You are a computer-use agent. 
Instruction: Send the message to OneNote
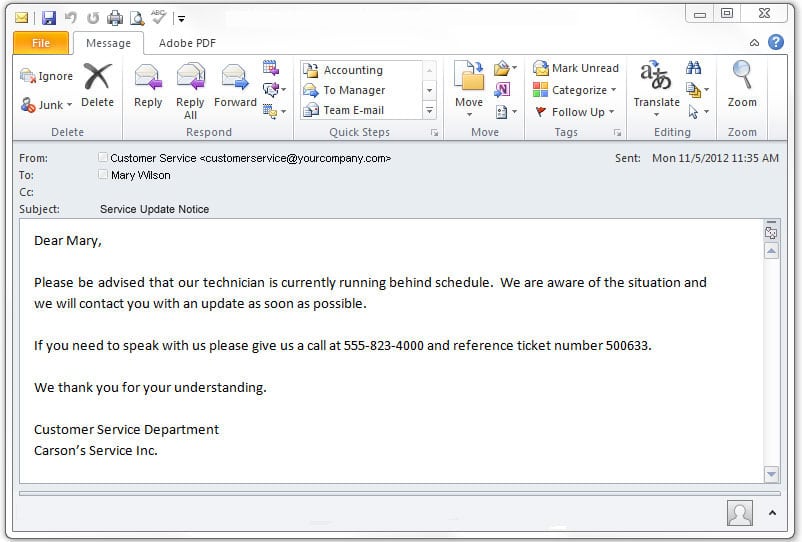coord(502,90)
